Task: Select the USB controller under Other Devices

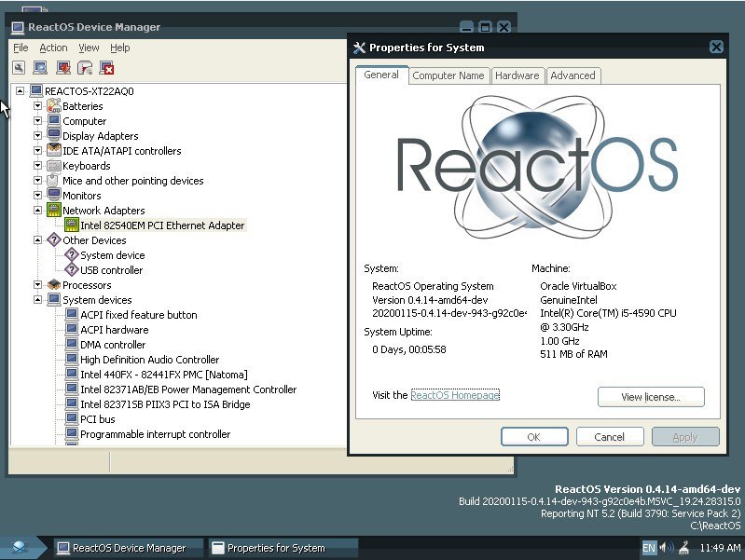Action: (111, 270)
